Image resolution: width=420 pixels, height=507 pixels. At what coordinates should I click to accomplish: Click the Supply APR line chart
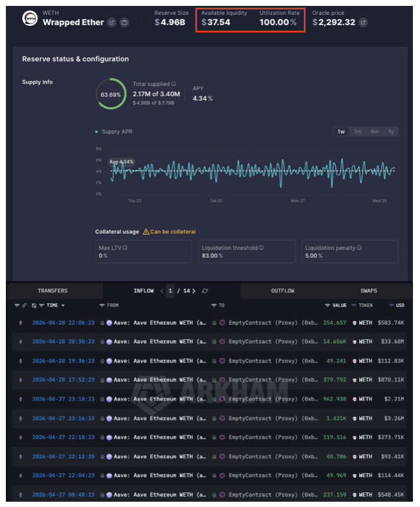(x=252, y=172)
